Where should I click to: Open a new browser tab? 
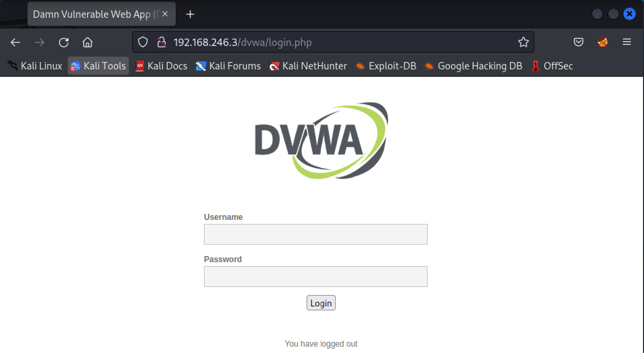(190, 14)
